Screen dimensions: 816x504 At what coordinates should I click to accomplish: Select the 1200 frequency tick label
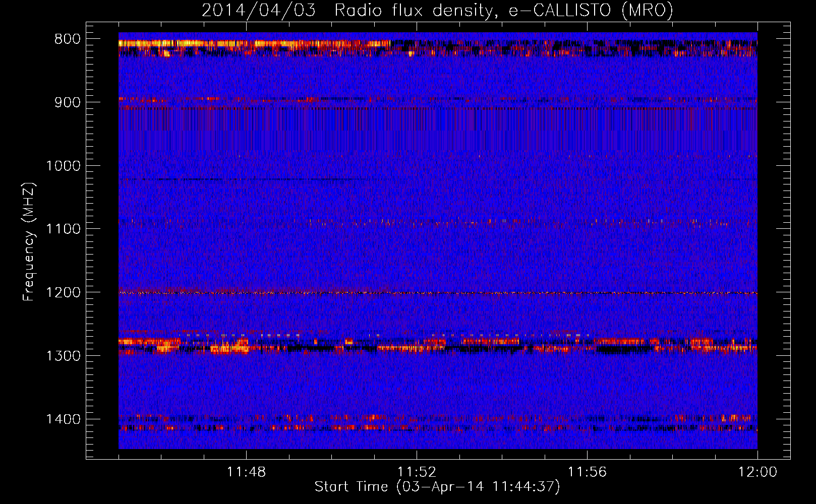click(63, 293)
